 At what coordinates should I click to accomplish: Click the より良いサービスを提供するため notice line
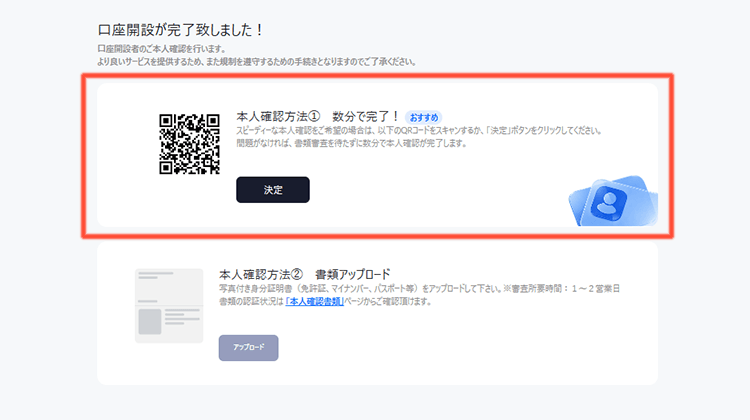(257, 62)
